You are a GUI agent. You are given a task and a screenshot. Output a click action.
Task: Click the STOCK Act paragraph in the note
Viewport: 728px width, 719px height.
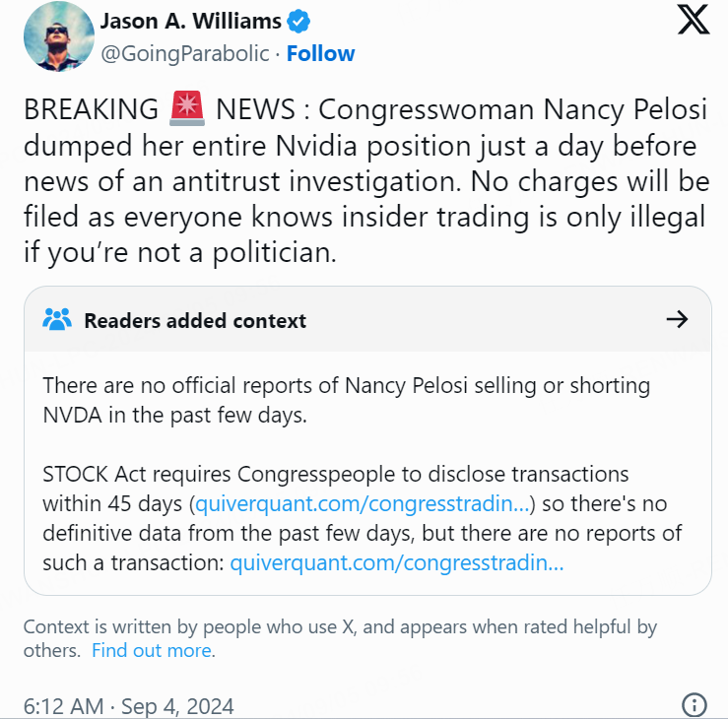click(335, 475)
